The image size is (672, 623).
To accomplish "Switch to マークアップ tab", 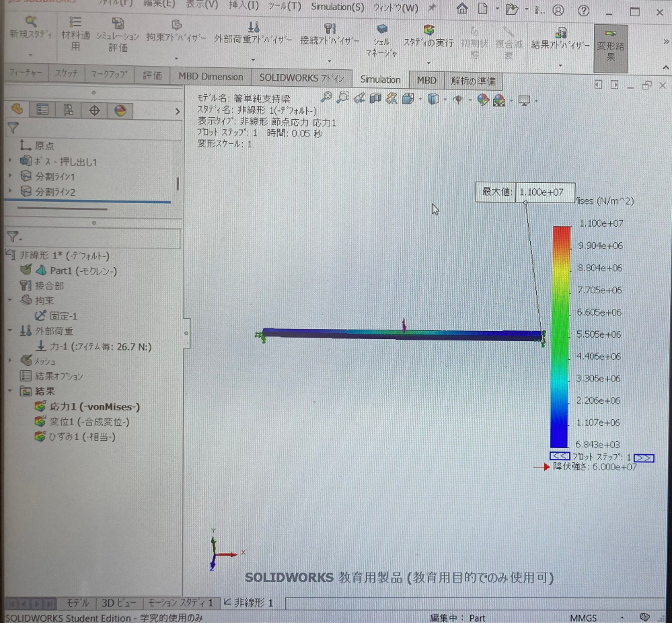I will click(x=109, y=74).
